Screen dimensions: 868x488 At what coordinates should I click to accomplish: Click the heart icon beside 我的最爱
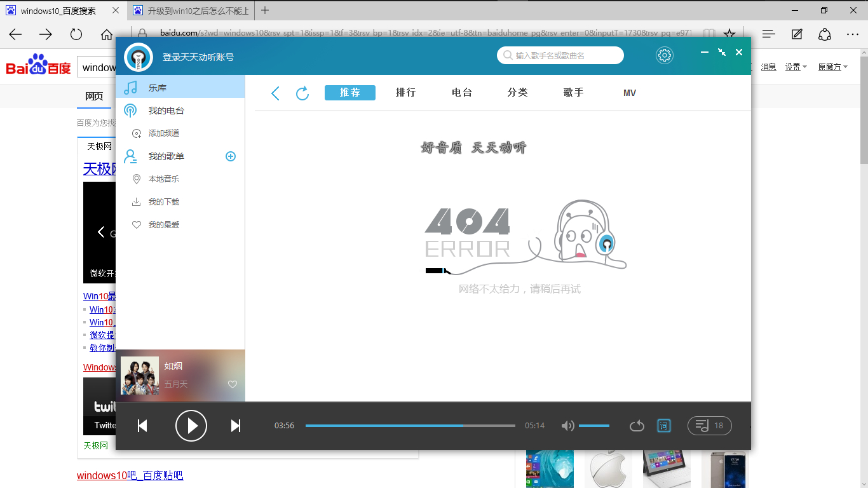pos(136,225)
